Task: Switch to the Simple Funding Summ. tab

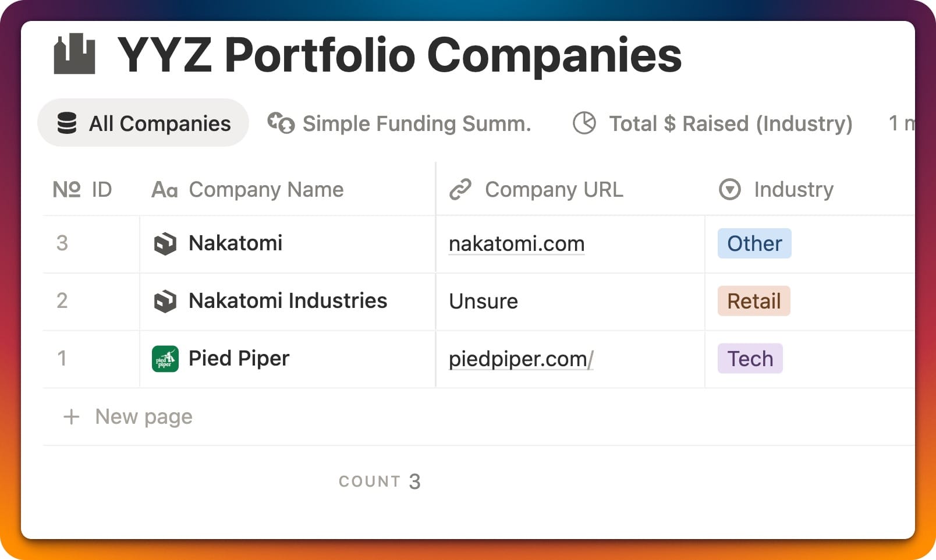Action: click(x=416, y=123)
